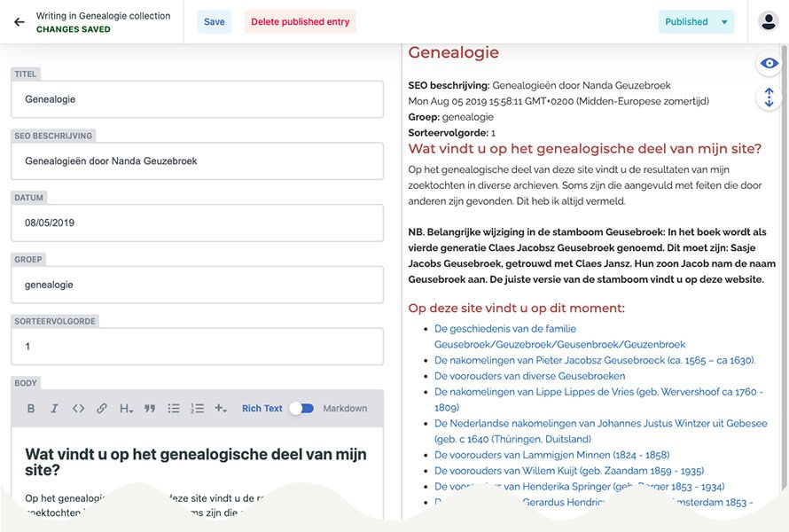Toggle the preview pane eye icon
Screen dimensions: 789x532
[769, 64]
